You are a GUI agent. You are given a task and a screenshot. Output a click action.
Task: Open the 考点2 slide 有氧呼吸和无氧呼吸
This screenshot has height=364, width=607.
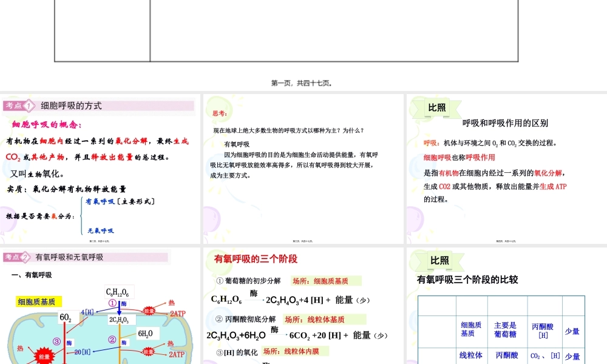[x=100, y=306]
